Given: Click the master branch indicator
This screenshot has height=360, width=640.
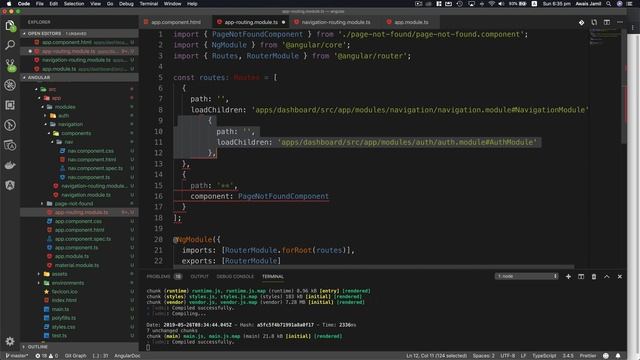Looking at the screenshot, I should (x=16, y=356).
